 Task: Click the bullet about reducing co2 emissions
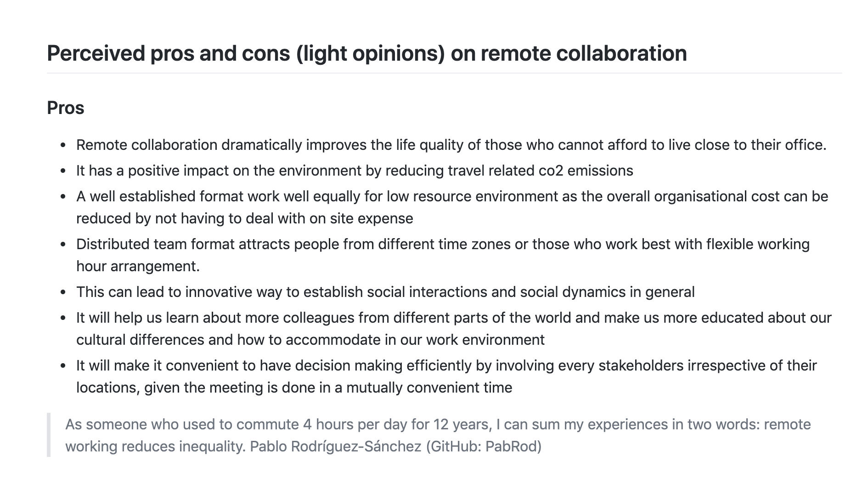(x=355, y=171)
